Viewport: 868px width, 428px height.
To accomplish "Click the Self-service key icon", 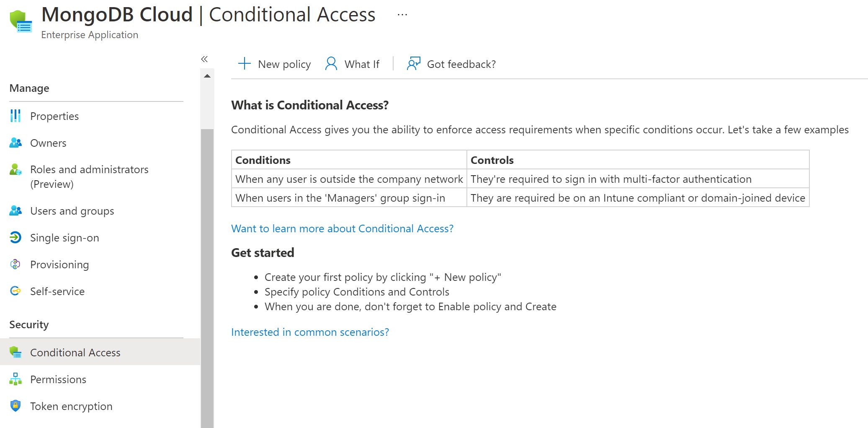I will [x=15, y=291].
